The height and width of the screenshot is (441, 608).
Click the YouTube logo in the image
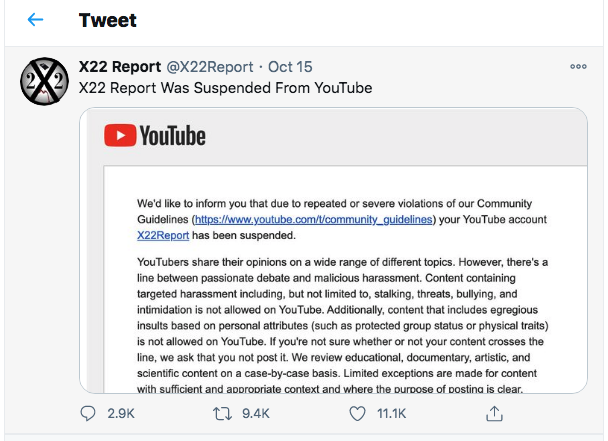(155, 135)
